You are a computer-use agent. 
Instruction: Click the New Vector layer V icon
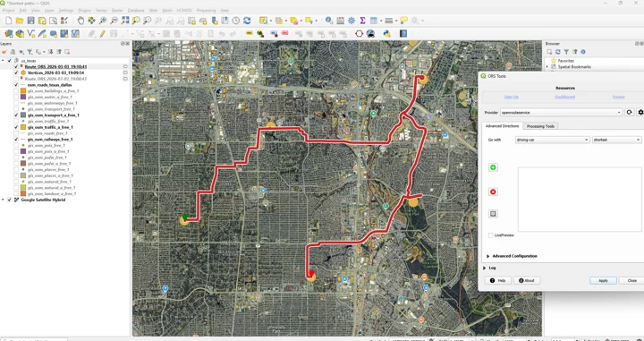[30, 34]
